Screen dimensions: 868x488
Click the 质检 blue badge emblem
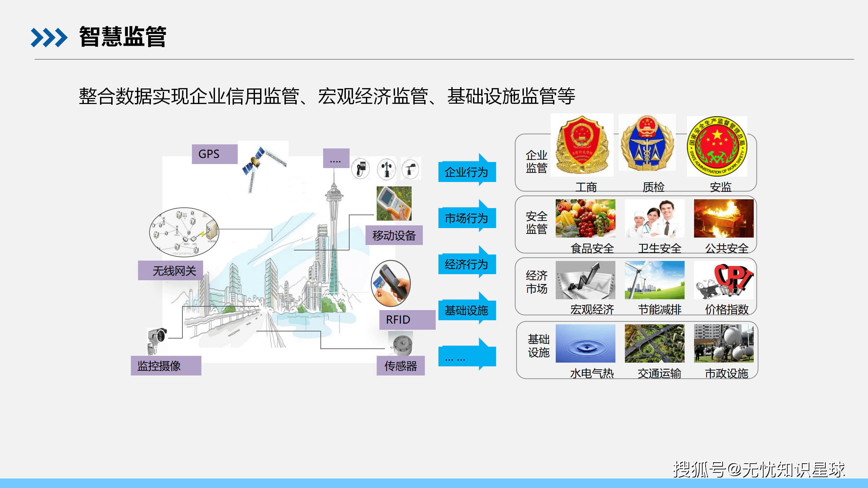[647, 142]
